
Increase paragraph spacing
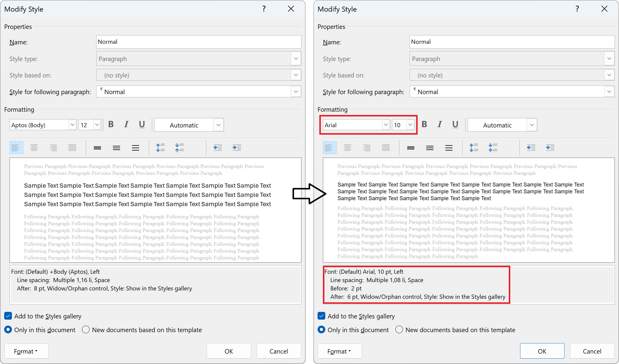[161, 147]
